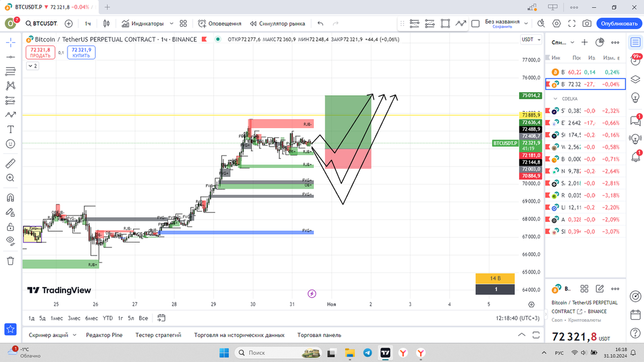Select Все date range
Viewport: 644px width, 362px height.
click(x=143, y=318)
